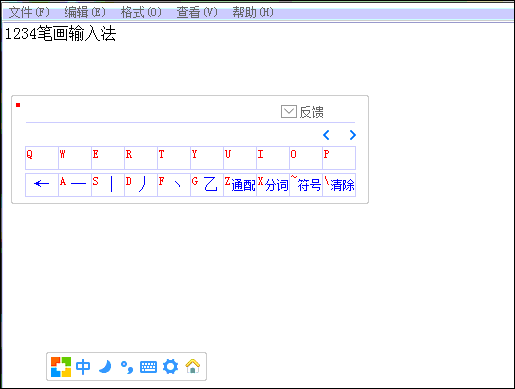Toggle the moon half/full-width icon
Image resolution: width=515 pixels, height=389 pixels.
(105, 367)
